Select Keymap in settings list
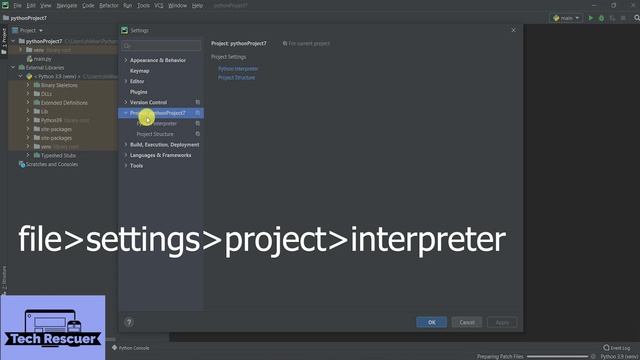640x360 pixels. coord(140,71)
